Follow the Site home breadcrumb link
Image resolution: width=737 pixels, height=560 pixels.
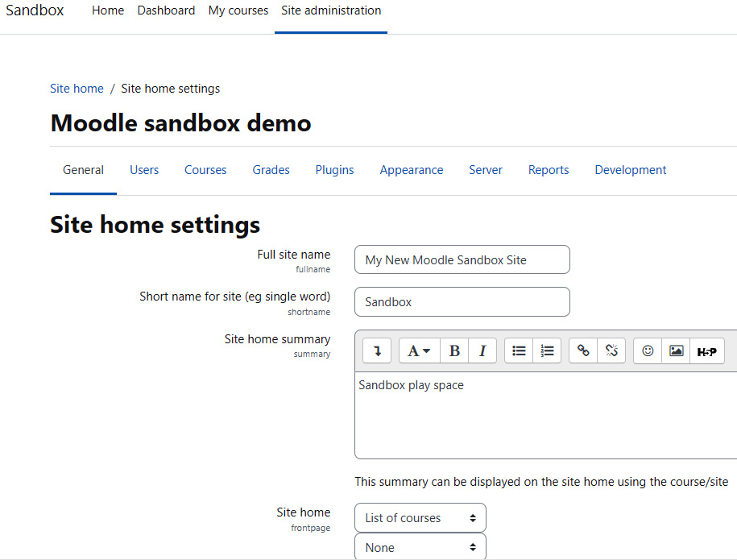pos(77,89)
